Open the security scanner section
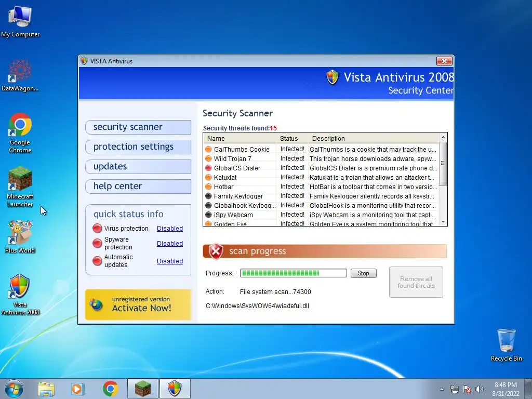Viewport: 532px width, 399px height. tap(138, 127)
